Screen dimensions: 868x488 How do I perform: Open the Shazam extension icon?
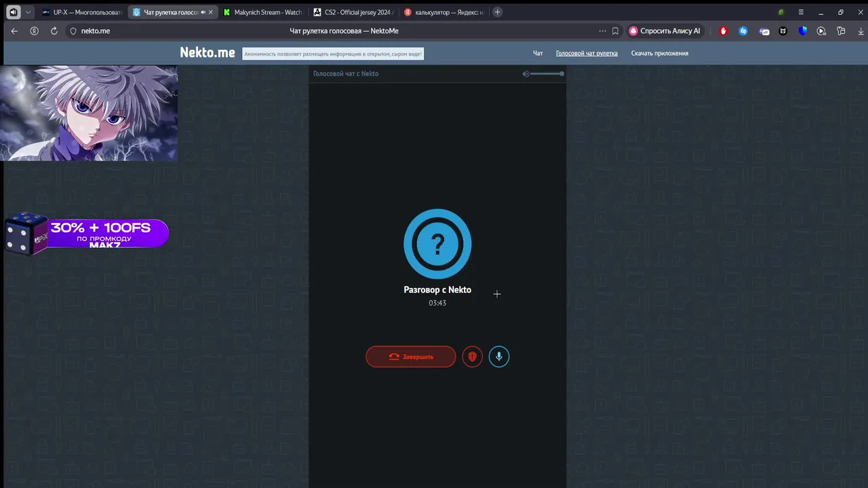click(743, 31)
